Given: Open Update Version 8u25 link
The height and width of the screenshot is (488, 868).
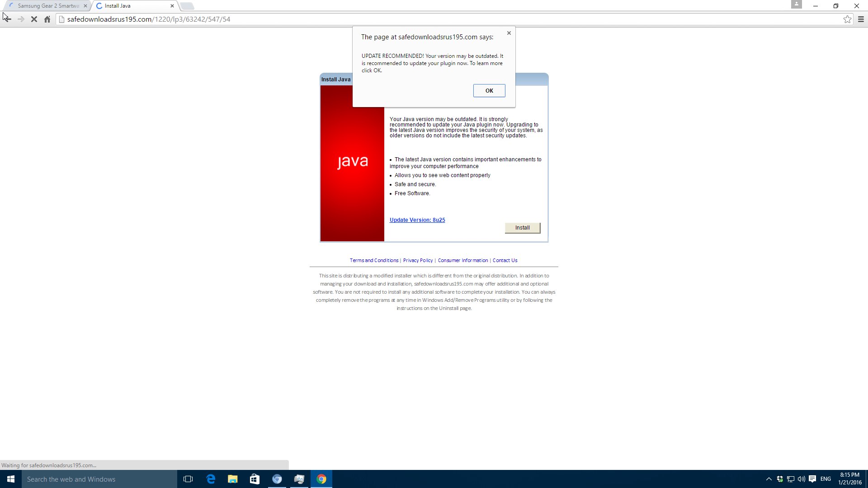Looking at the screenshot, I should click(x=417, y=220).
